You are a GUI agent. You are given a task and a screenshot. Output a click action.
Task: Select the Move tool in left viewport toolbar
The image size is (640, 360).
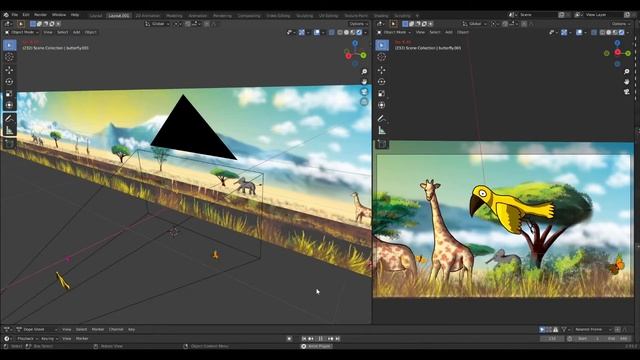(9, 70)
